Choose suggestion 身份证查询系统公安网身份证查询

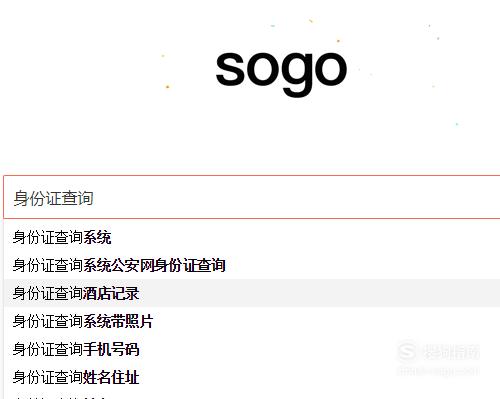tap(252, 265)
